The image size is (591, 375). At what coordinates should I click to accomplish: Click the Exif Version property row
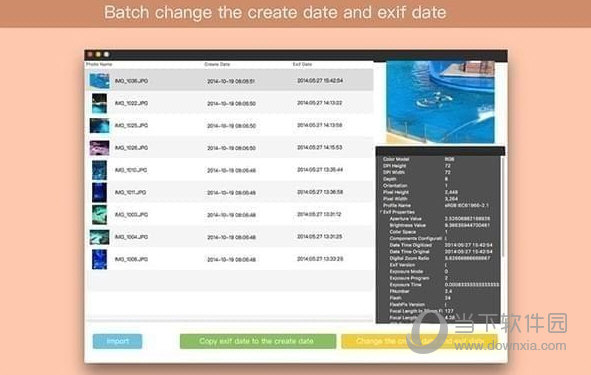coord(440,265)
